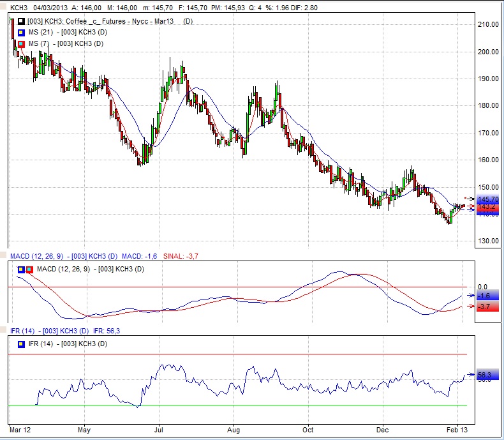504x440 pixels.
Task: Click the 210.00 label on the price axis
Action: (x=487, y=24)
